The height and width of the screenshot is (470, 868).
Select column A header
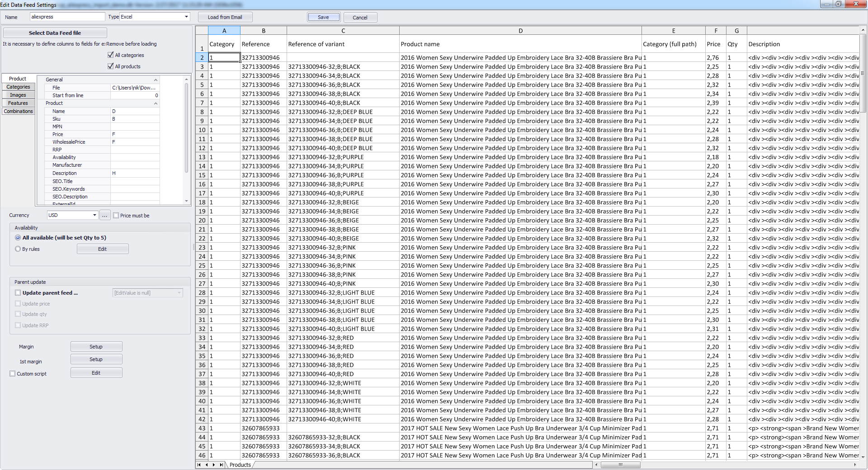(x=224, y=31)
